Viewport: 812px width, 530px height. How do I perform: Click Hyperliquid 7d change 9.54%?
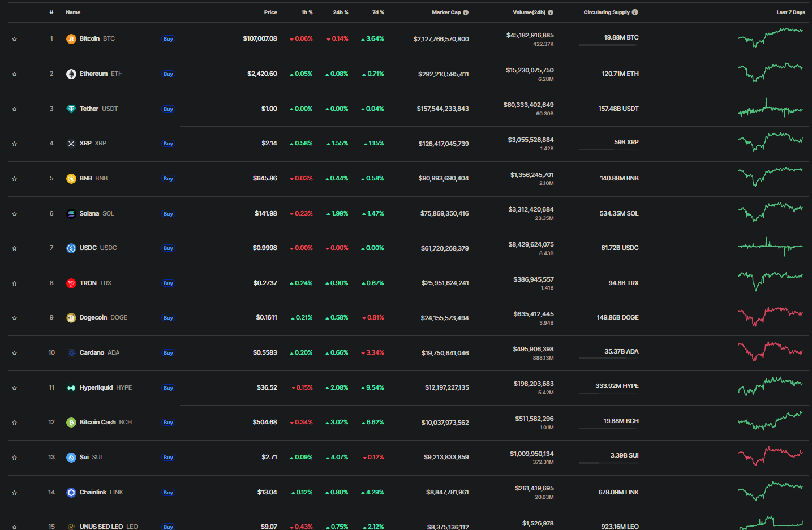[x=372, y=388]
